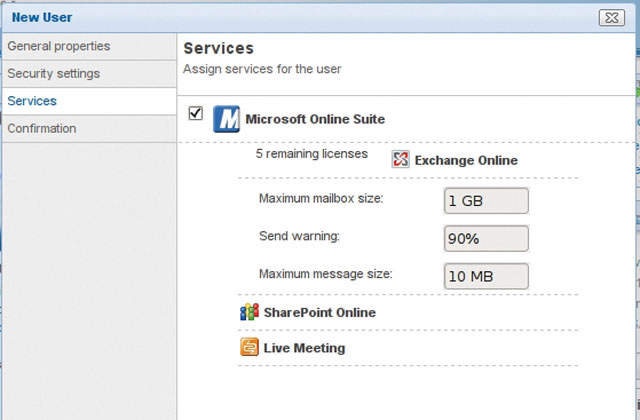Uncheck the Microsoft Online Suite checkbox
This screenshot has height=420, width=640.
pos(196,113)
